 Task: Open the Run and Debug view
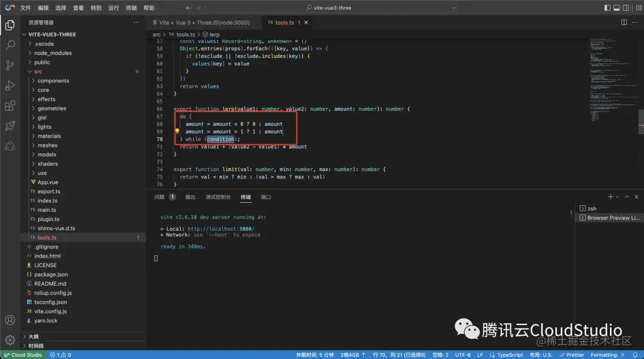click(x=10, y=85)
